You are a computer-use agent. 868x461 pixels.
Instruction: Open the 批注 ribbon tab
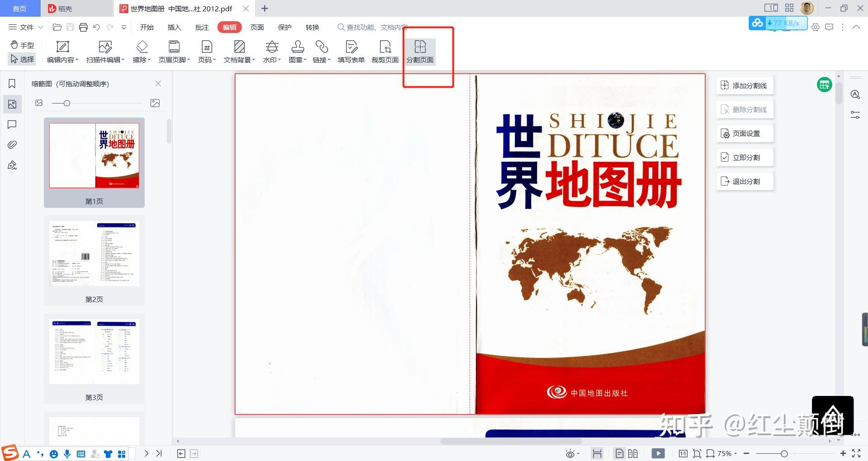click(202, 27)
